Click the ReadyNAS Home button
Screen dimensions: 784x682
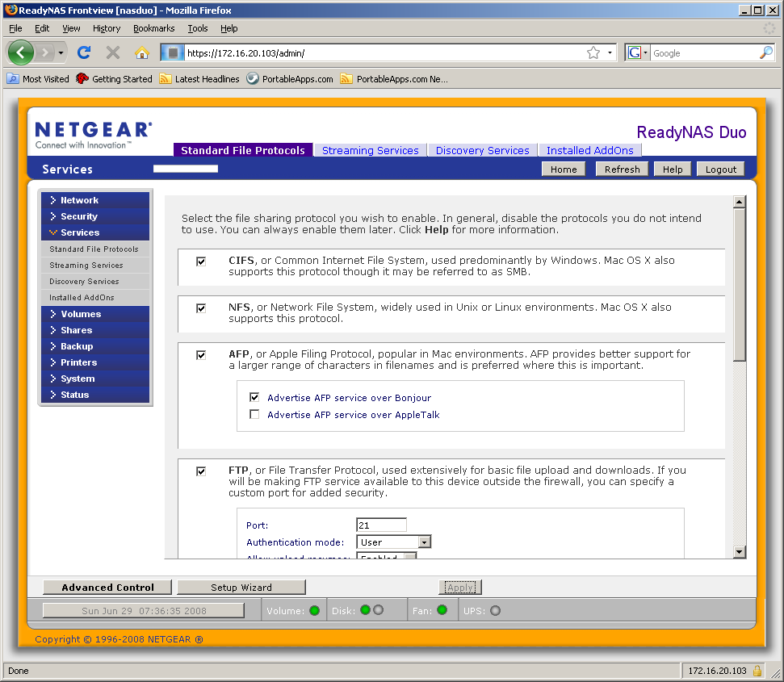tap(564, 169)
